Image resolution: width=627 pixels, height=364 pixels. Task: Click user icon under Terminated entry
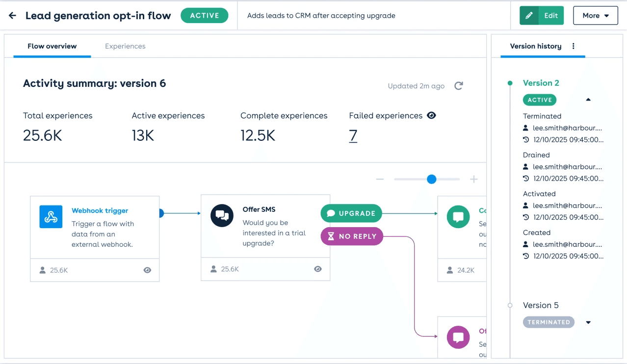526,128
